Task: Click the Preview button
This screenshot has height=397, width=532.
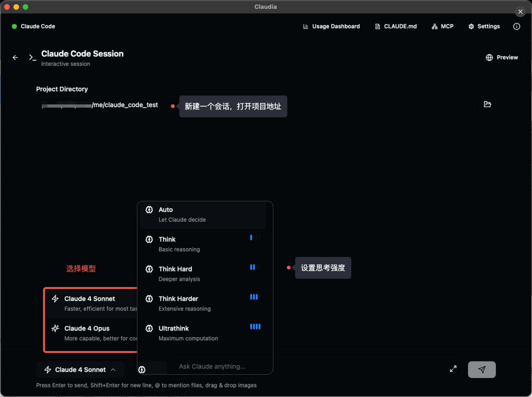Action: [x=502, y=57]
